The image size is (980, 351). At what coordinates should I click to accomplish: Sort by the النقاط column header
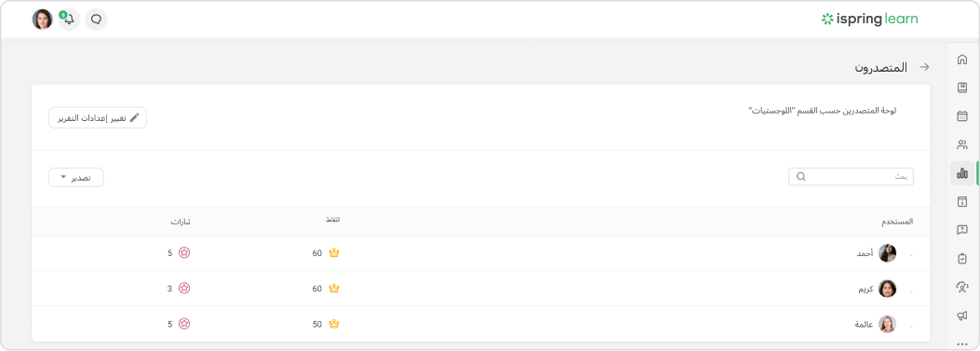click(x=332, y=220)
